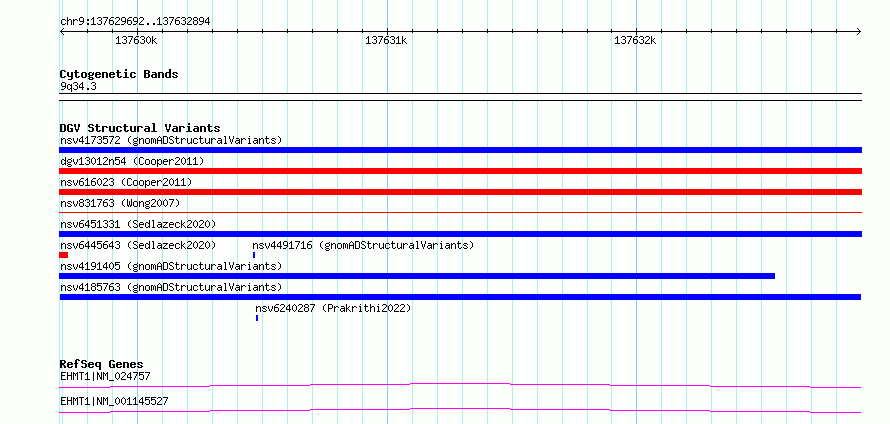The width and height of the screenshot is (890, 424).
Task: Open the nsv6240287 (Prakrithi2022) label
Action: (x=333, y=308)
